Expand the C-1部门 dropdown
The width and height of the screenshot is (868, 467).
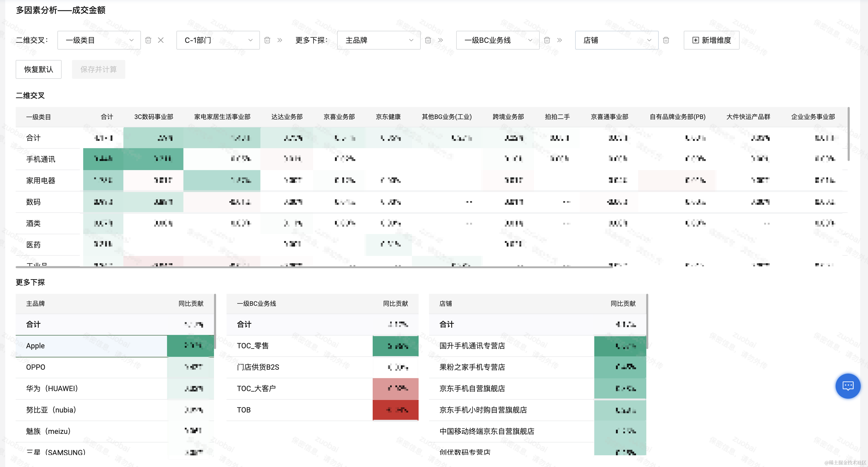218,40
